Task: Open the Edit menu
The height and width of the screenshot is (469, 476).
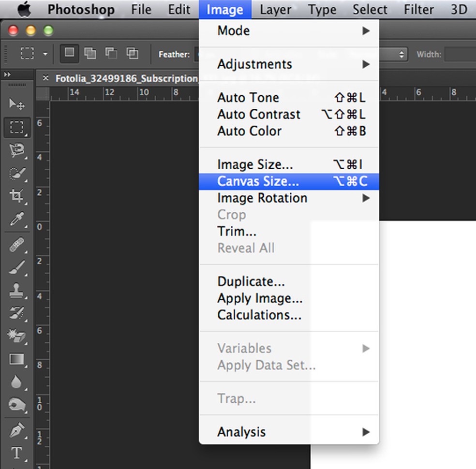Action: tap(179, 9)
